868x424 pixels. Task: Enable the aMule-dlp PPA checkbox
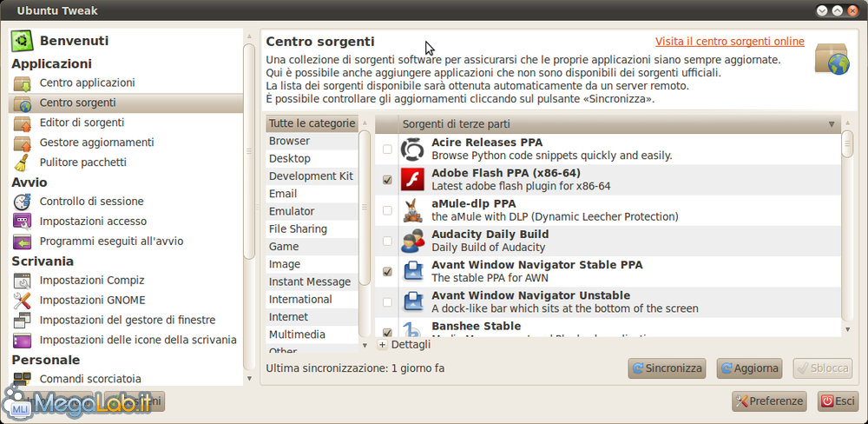(x=387, y=210)
